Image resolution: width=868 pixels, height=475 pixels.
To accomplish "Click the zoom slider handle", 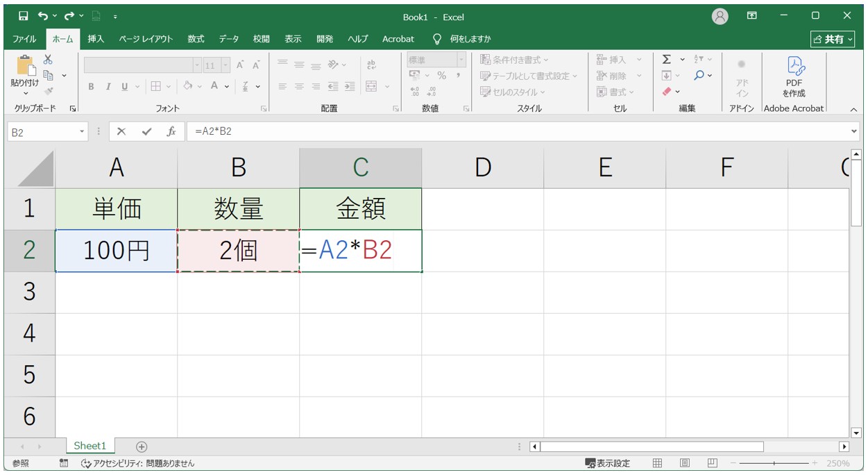I will coord(774,463).
